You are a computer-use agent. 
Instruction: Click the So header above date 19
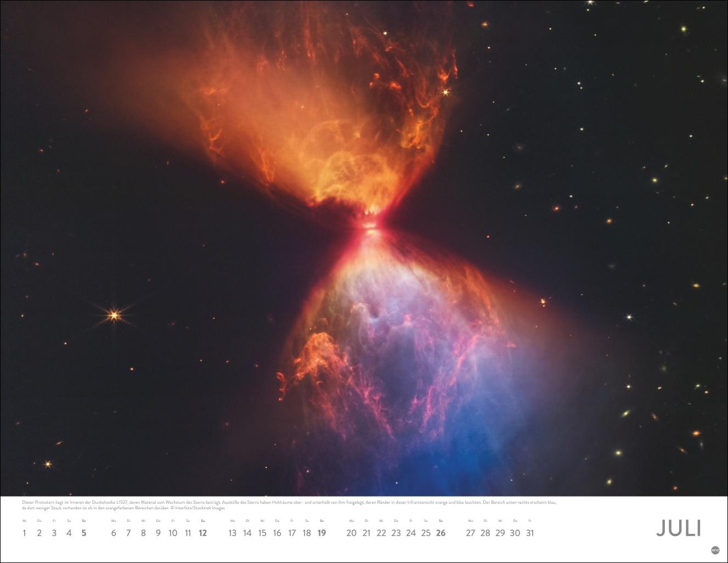tap(321, 520)
